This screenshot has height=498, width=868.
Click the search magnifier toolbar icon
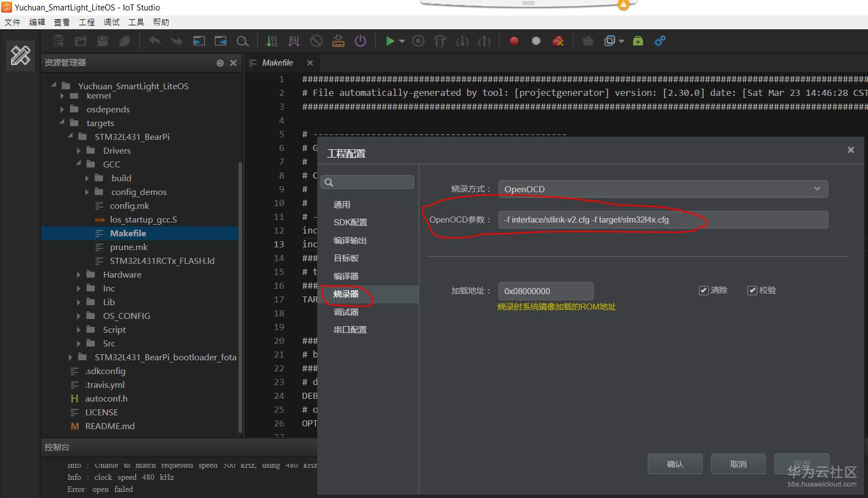242,41
